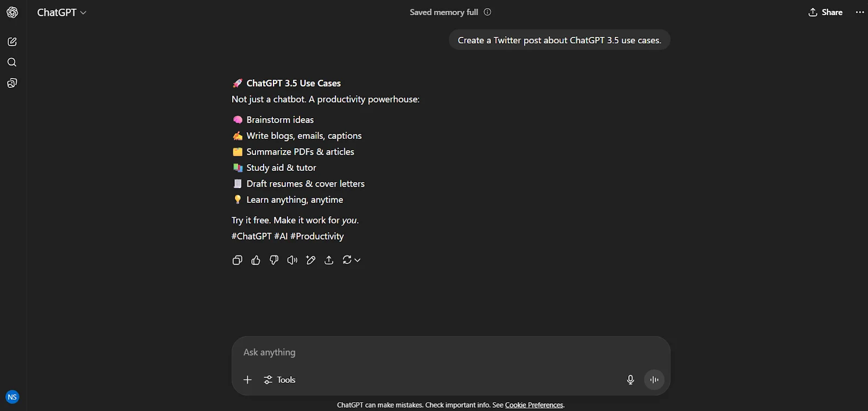Viewport: 868px width, 411px height.
Task: Read the response aloud with the speaker icon
Action: [292, 260]
